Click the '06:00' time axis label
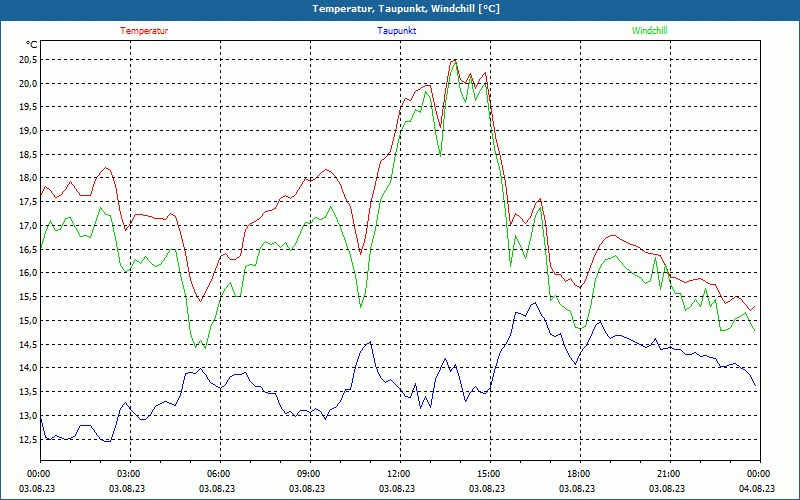 click(220, 473)
